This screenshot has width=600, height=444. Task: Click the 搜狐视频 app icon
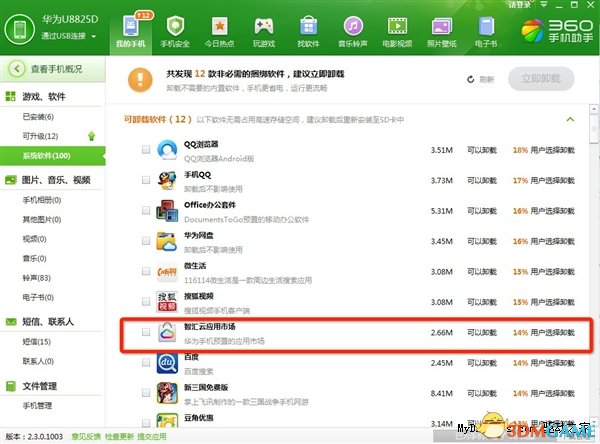pyautogui.click(x=167, y=302)
